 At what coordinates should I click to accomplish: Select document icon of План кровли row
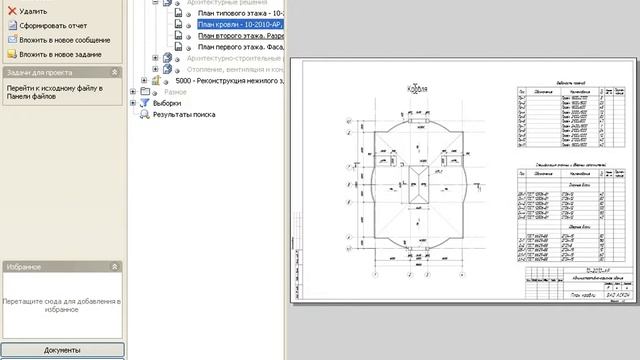[x=178, y=24]
